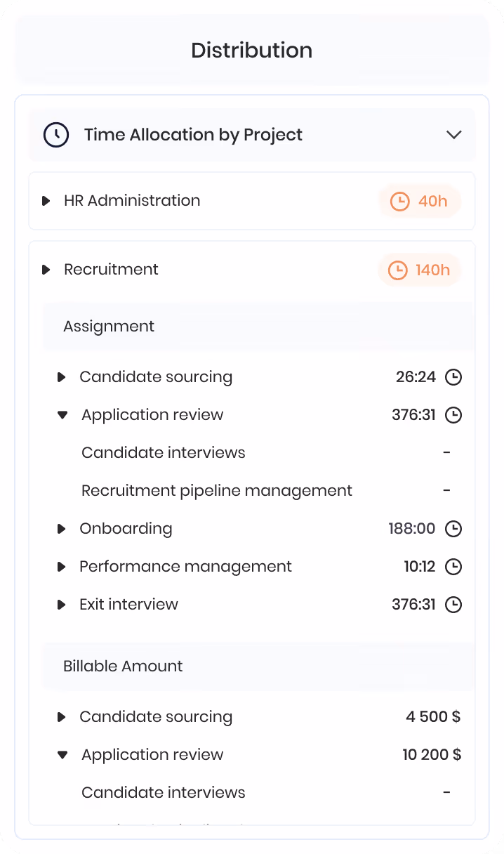Click the 4 500 $ amount
The width and height of the screenshot is (504, 854).
tap(433, 717)
